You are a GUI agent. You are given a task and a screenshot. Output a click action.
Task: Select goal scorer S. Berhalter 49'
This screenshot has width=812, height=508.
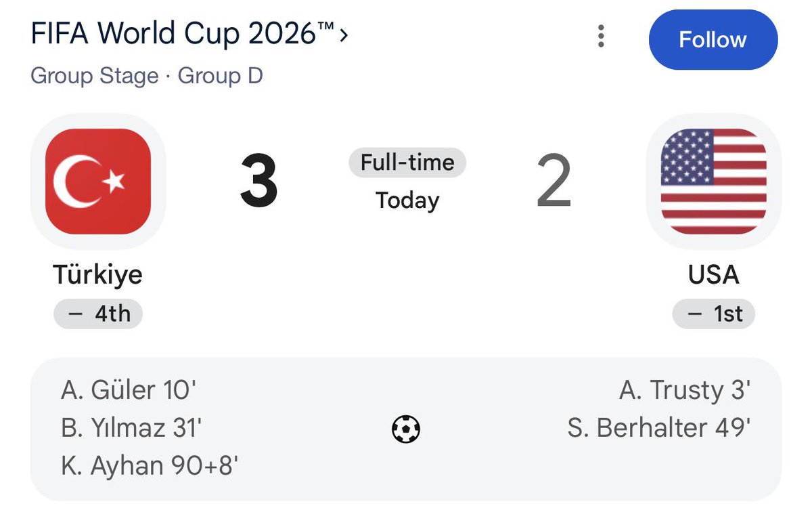(x=659, y=428)
